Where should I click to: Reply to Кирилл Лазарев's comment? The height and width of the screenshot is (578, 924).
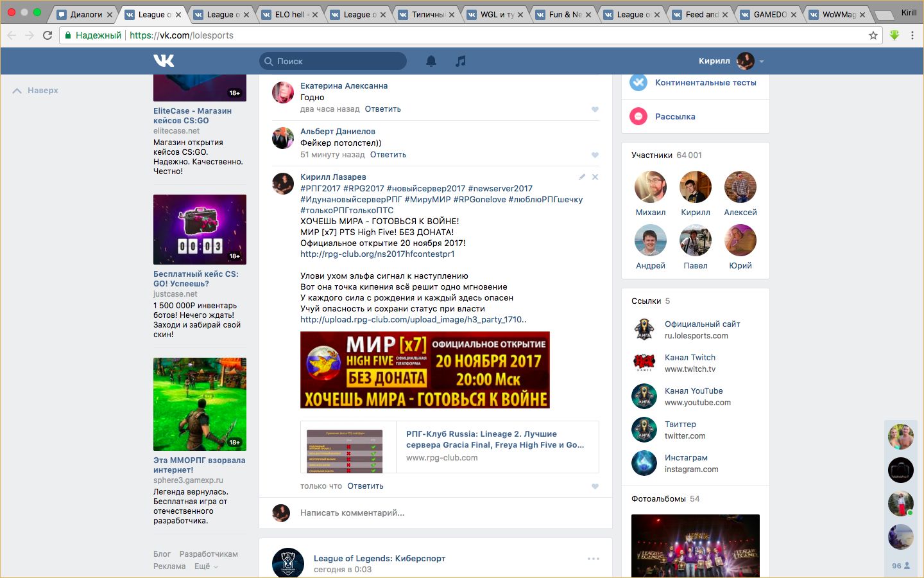pyautogui.click(x=366, y=486)
